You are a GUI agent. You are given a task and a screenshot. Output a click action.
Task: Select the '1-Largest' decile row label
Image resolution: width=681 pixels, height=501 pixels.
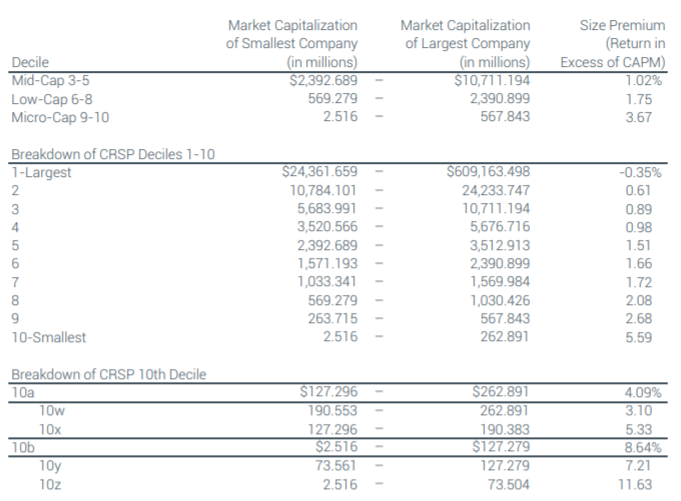(x=40, y=173)
